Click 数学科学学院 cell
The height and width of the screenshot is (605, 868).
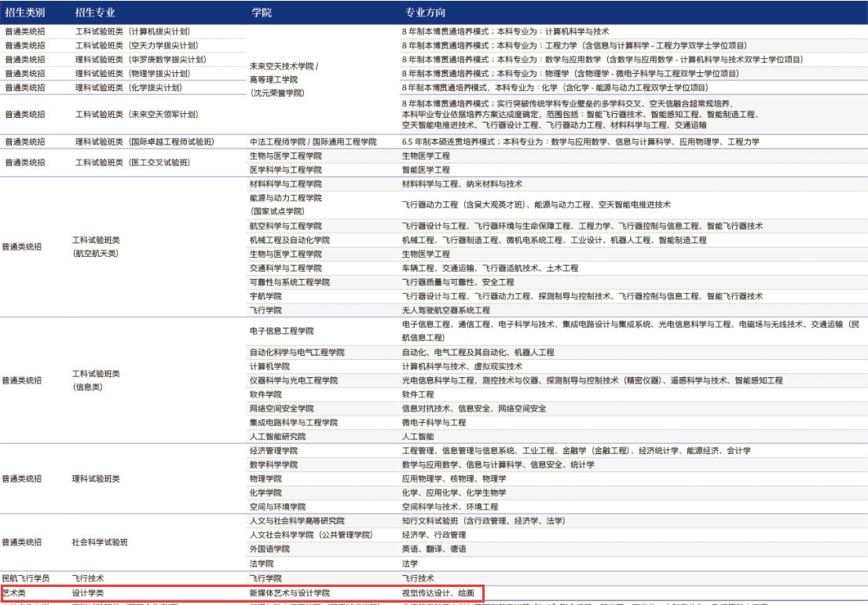click(x=273, y=464)
